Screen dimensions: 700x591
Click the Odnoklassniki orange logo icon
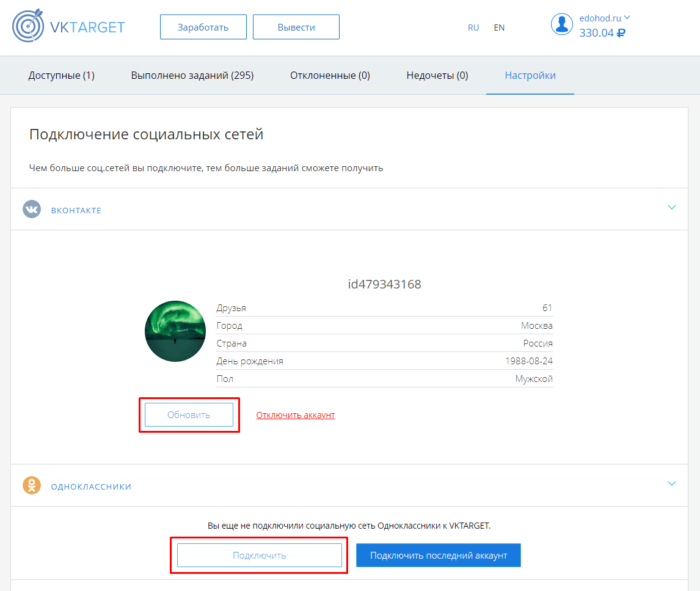coord(32,486)
